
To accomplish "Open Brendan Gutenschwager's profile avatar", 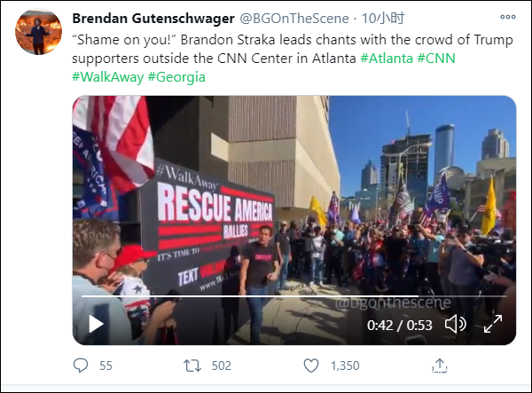I will pyautogui.click(x=38, y=31).
